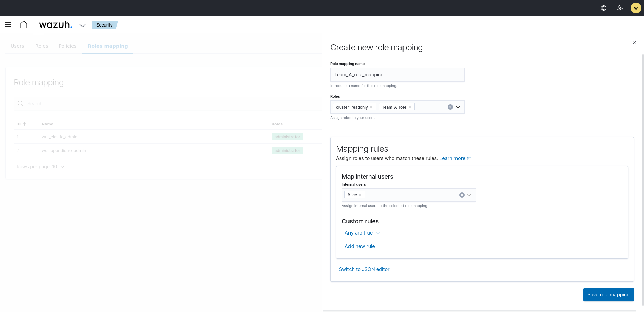Expand the Internal users dropdown

[469, 195]
